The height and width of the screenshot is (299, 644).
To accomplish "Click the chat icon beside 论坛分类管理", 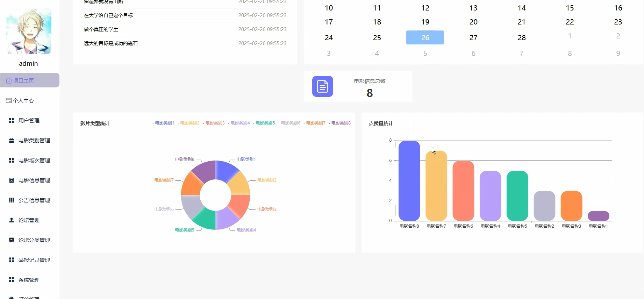I will coord(12,240).
